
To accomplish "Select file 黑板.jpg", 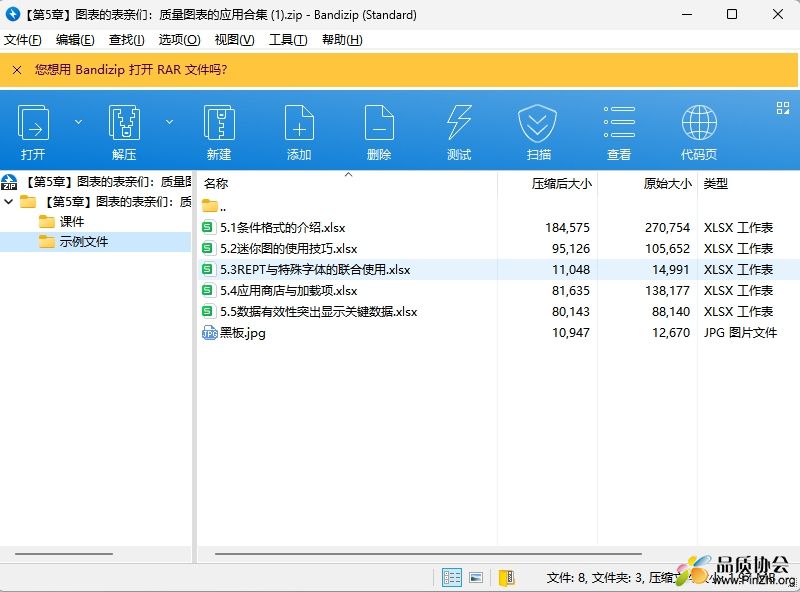I will 243,333.
